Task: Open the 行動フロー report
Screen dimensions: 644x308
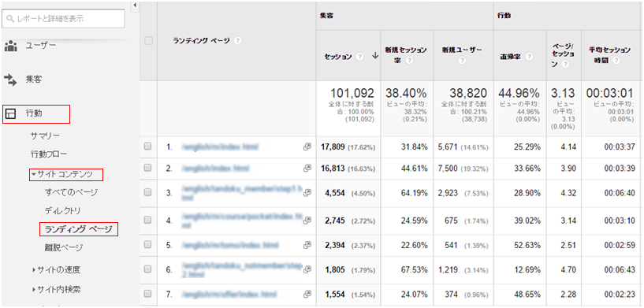Action: click(x=48, y=154)
